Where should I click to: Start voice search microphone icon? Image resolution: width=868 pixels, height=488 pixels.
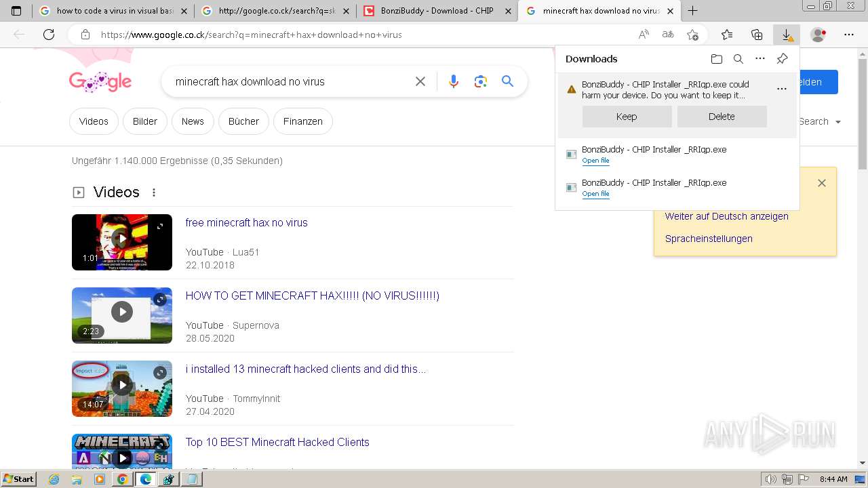click(x=454, y=81)
